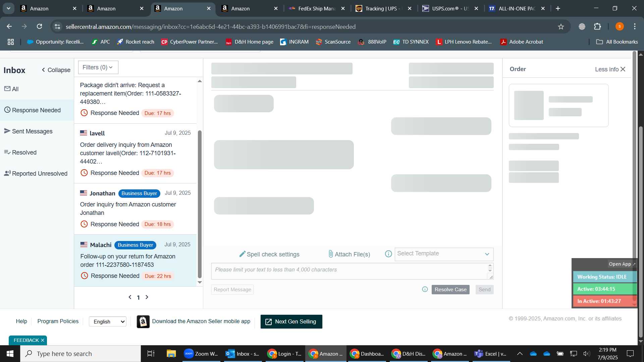644x362 pixels.
Task: Switch to USPS.com tab
Action: (x=450, y=8)
